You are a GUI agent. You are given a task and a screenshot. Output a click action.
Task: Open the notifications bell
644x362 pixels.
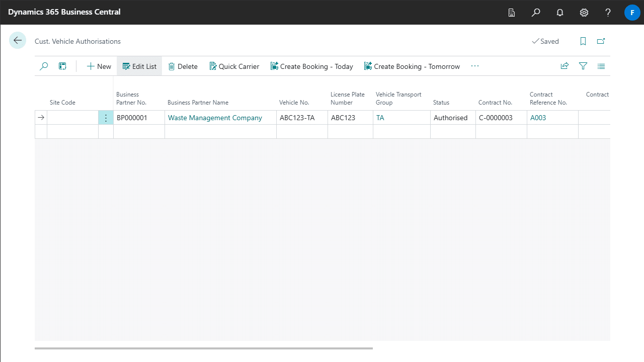click(x=560, y=13)
